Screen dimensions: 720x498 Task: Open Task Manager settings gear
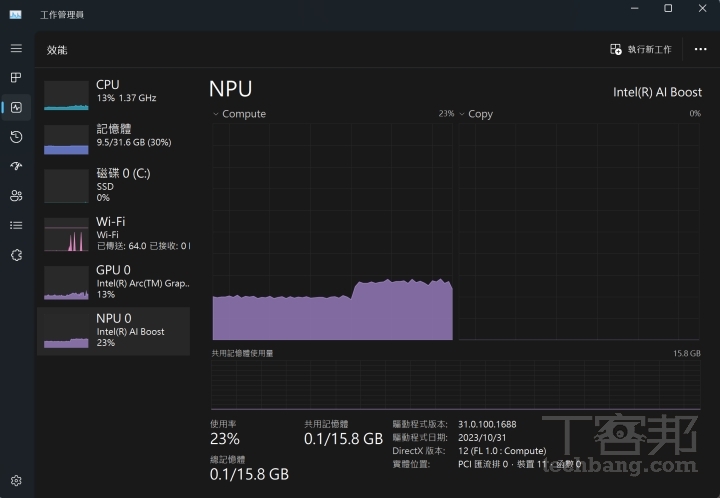click(x=16, y=481)
